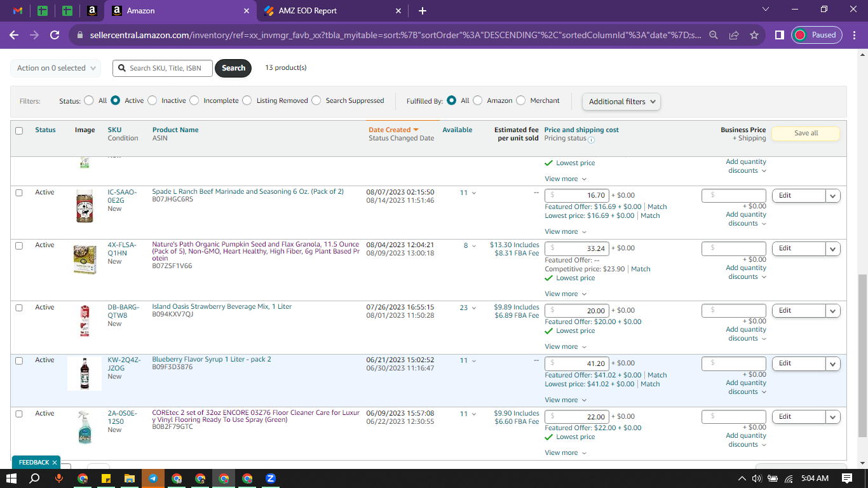The width and height of the screenshot is (868, 488).
Task: Open the Chrome side panel
Action: coord(780,35)
